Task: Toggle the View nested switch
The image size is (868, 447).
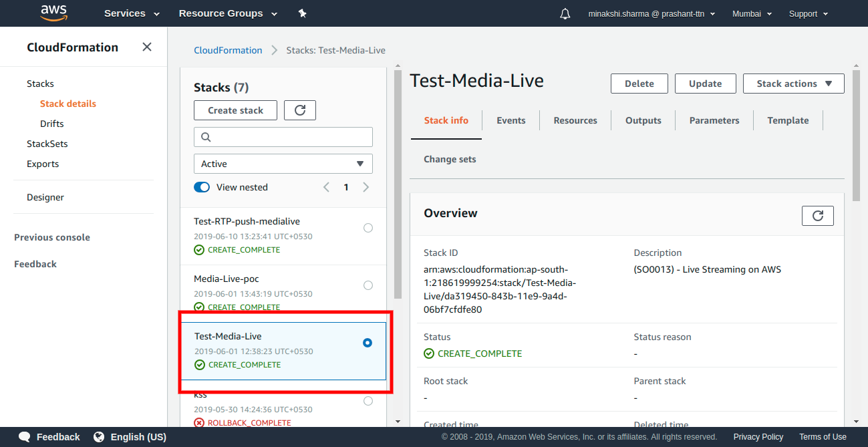Action: point(202,187)
